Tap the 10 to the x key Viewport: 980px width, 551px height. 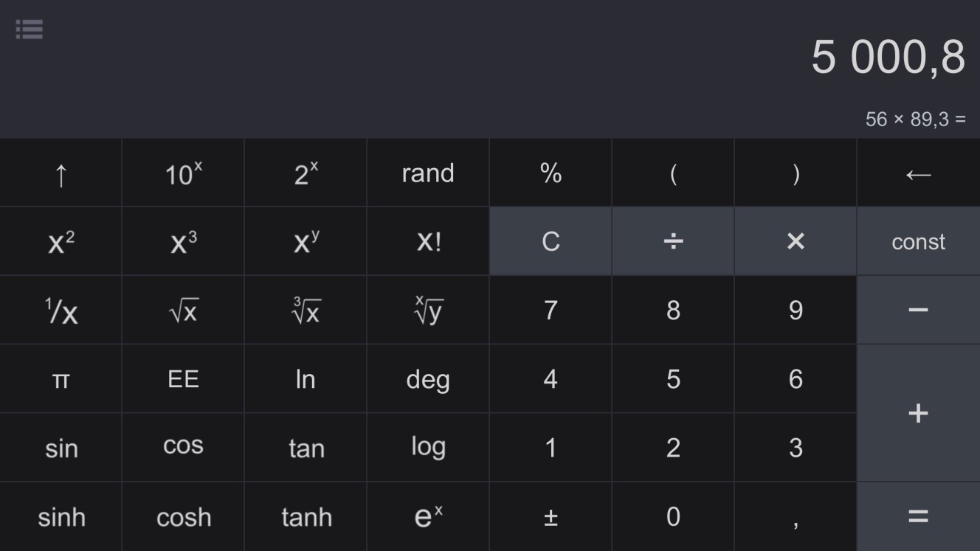coord(183,173)
